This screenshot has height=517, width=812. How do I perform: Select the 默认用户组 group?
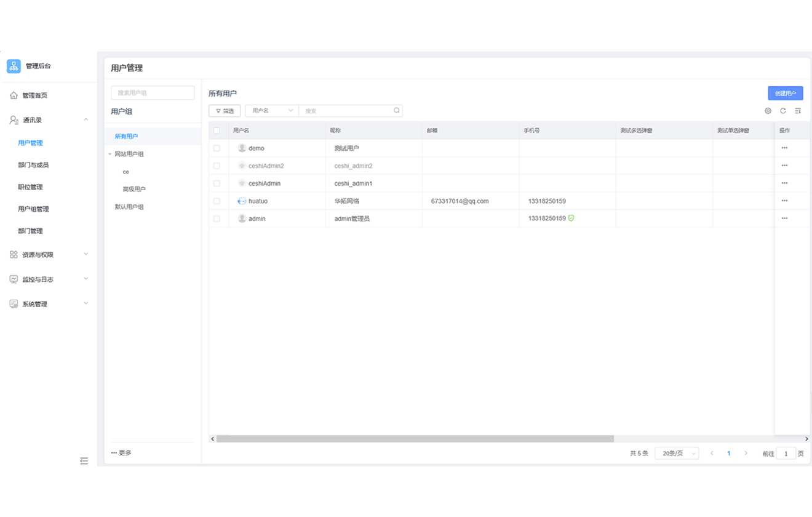coord(129,207)
